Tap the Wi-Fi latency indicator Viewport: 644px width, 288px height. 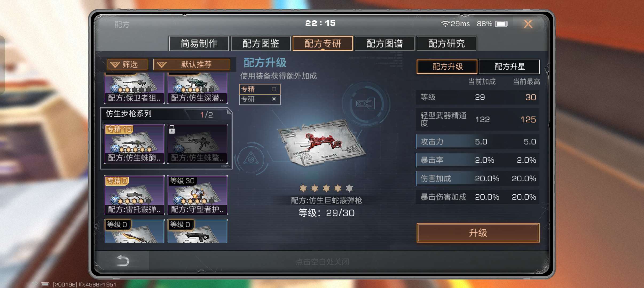click(455, 24)
